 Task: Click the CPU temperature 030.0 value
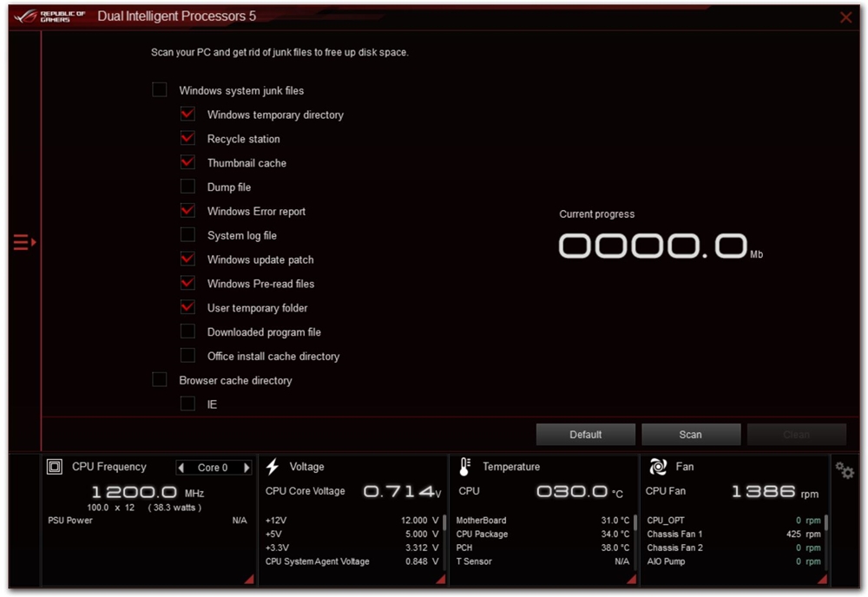[580, 491]
